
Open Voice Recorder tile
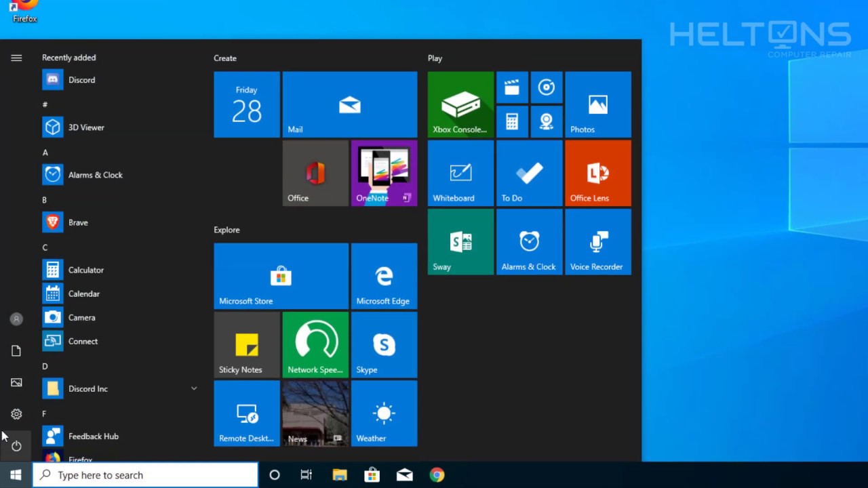tap(598, 242)
